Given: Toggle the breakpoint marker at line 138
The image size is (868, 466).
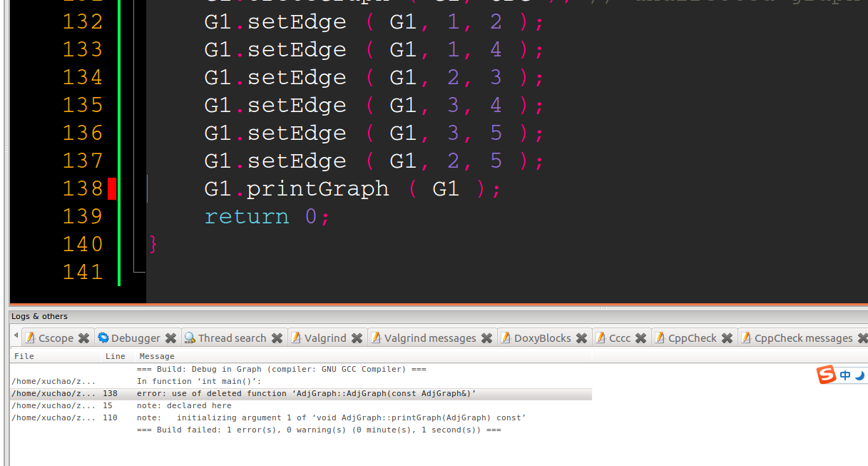Looking at the screenshot, I should (111, 188).
